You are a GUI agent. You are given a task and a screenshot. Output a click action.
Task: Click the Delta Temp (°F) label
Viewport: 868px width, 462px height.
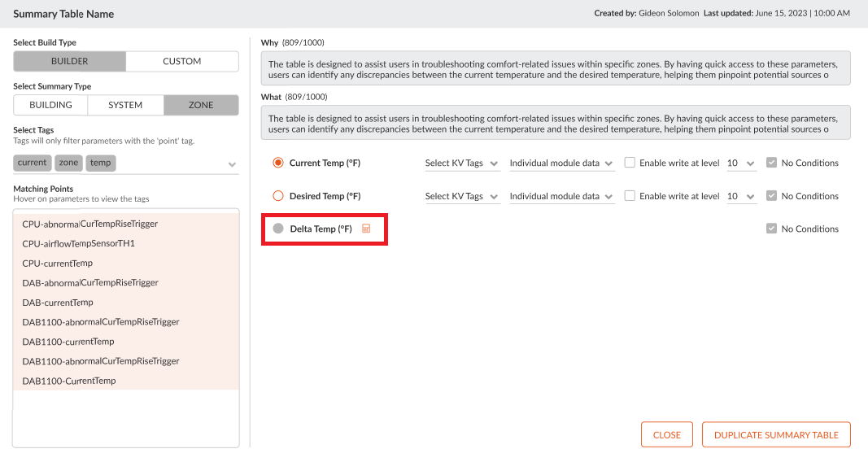coord(321,229)
